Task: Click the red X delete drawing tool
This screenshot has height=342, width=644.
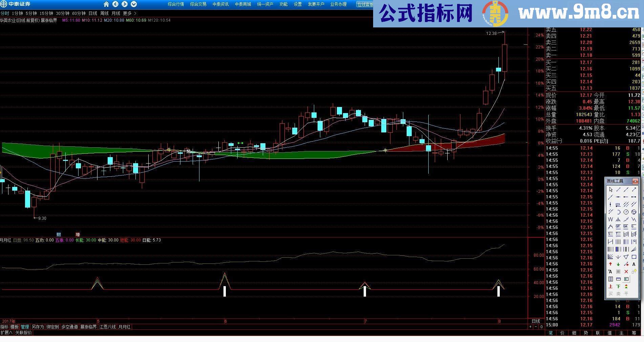Action: coord(626,272)
